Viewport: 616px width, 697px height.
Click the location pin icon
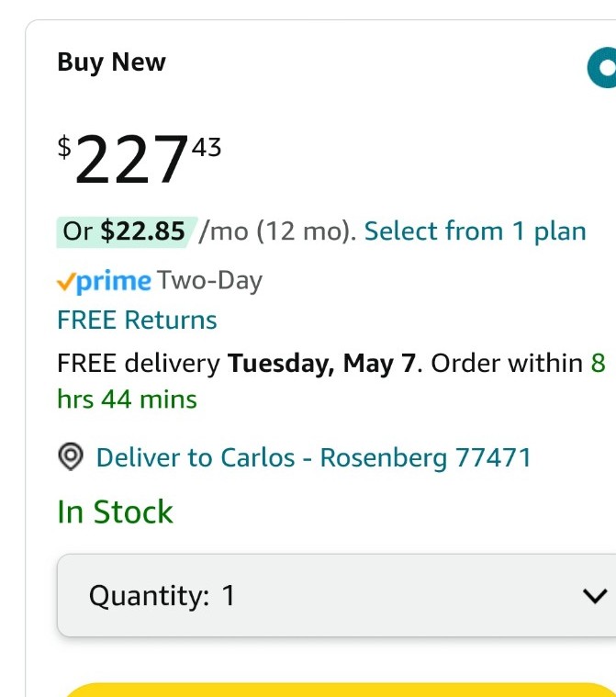click(71, 456)
